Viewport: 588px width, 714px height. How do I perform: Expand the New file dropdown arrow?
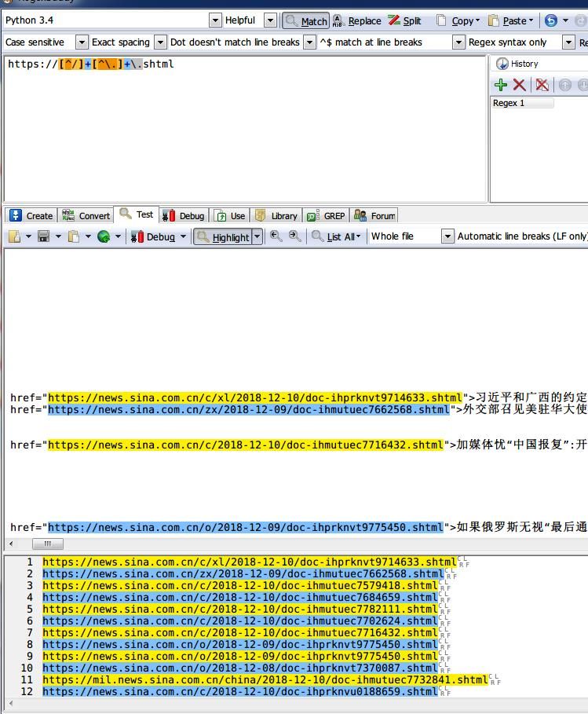28,236
